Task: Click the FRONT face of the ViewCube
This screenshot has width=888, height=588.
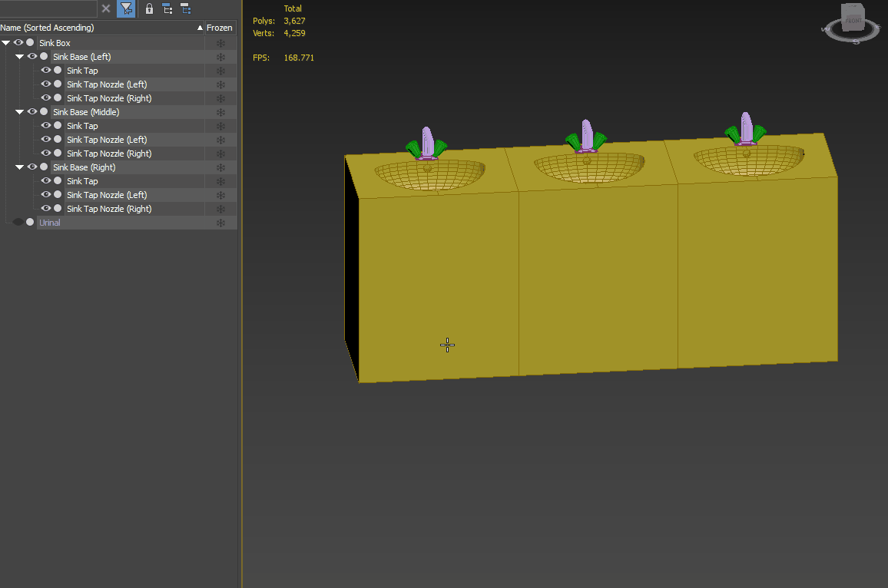Action: click(x=853, y=21)
